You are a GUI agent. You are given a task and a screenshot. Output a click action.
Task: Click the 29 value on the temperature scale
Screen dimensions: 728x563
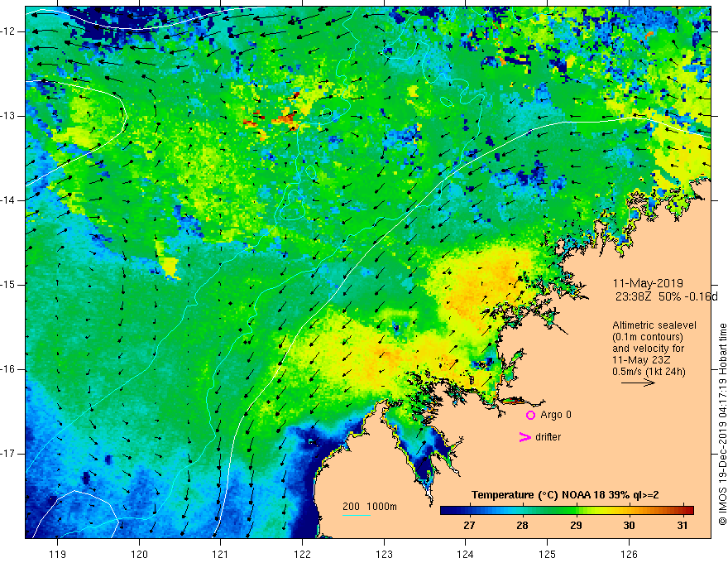576,526
